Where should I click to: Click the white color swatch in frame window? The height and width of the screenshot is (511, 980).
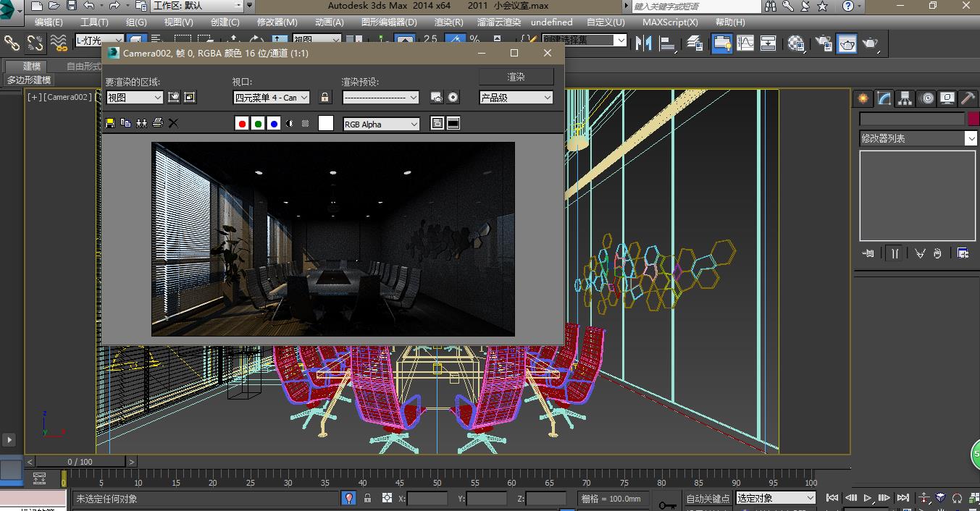(x=326, y=124)
